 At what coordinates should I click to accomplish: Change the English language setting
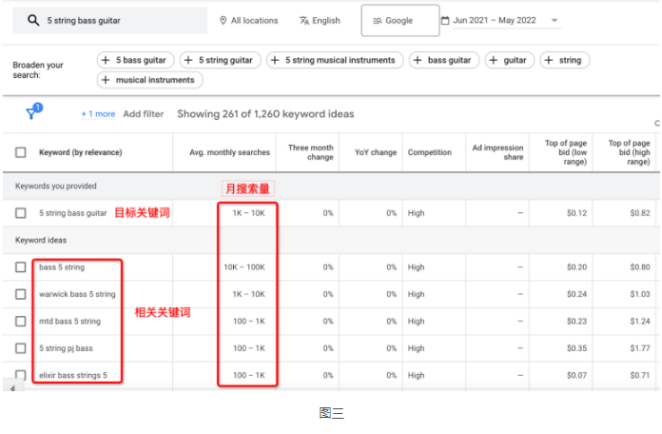point(320,20)
